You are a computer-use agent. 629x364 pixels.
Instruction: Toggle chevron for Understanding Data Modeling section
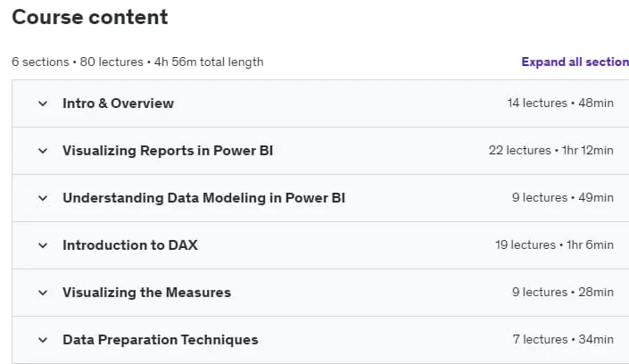click(x=43, y=198)
